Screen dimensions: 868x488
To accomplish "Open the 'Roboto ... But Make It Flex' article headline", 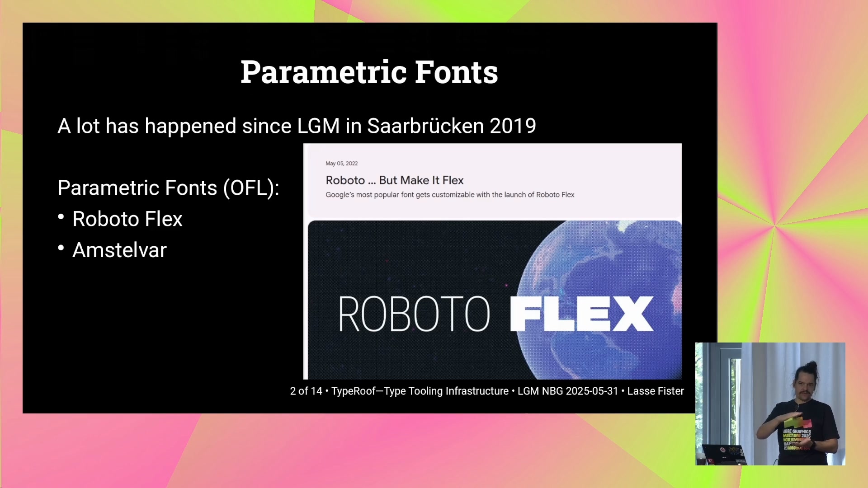I will [395, 180].
